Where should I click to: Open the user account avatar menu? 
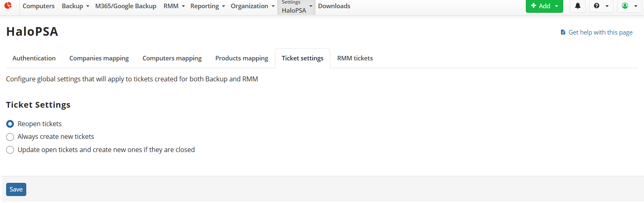point(629,6)
